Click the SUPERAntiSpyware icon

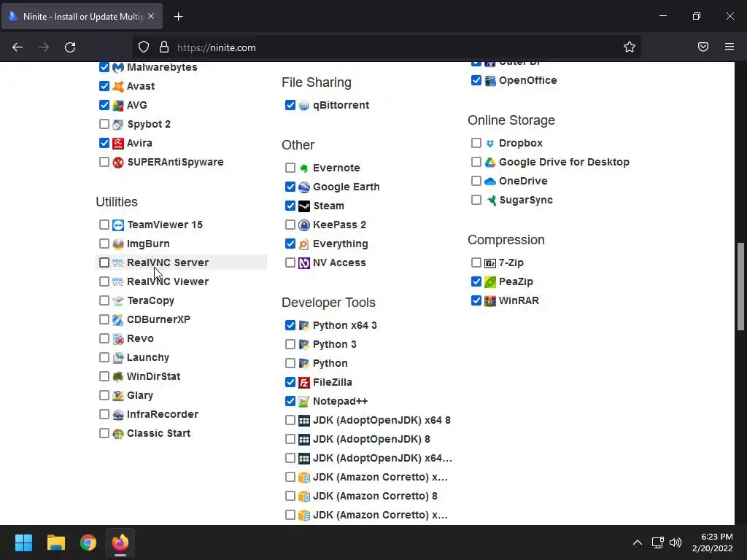pos(117,163)
